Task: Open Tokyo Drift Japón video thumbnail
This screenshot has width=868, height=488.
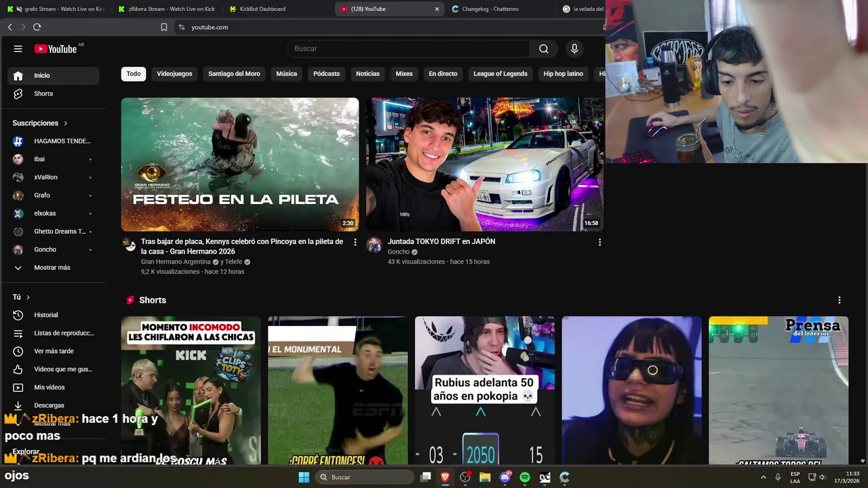Action: [x=485, y=165]
